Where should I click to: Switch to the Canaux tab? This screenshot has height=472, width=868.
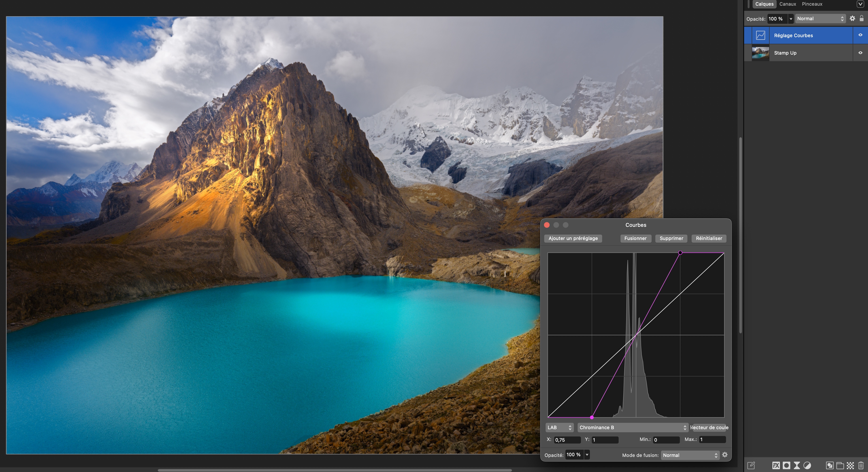click(787, 4)
